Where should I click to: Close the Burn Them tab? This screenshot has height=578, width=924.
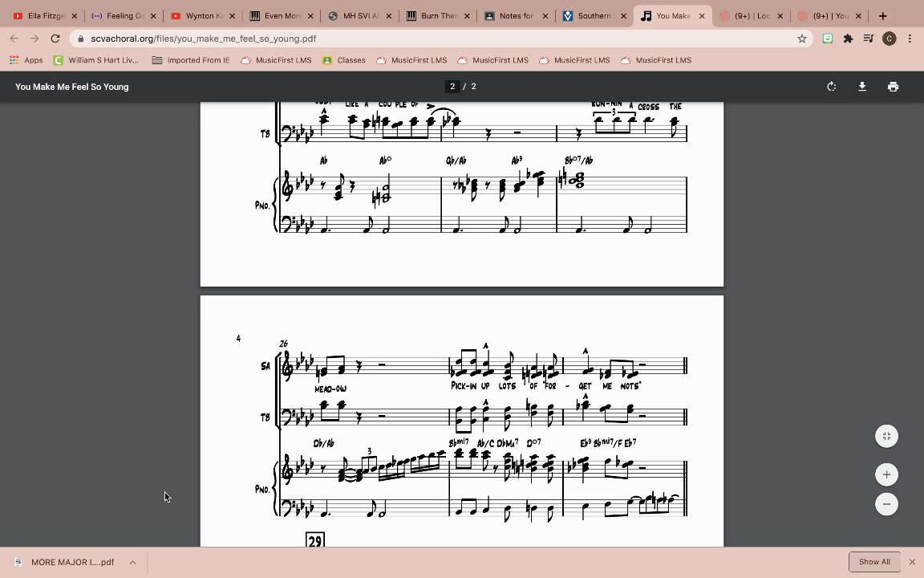[x=467, y=16]
